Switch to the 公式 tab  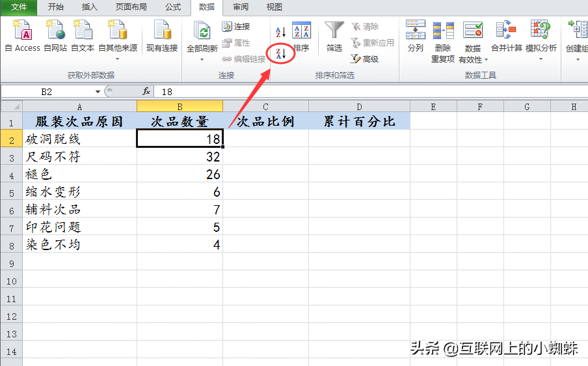(x=173, y=7)
